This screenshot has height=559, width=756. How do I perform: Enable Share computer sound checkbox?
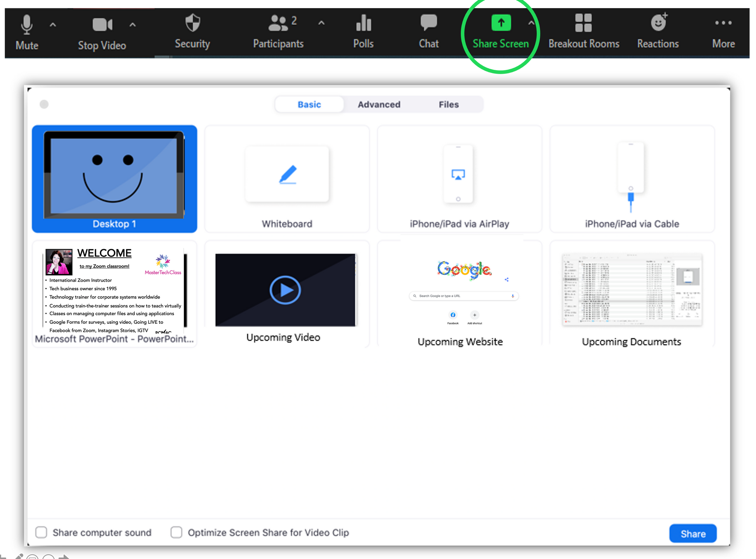[41, 532]
